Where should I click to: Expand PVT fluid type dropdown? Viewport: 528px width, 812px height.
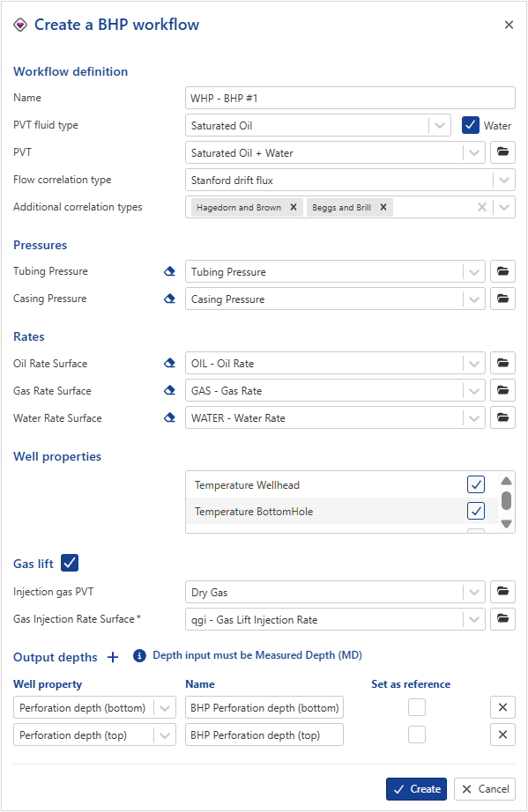(440, 125)
